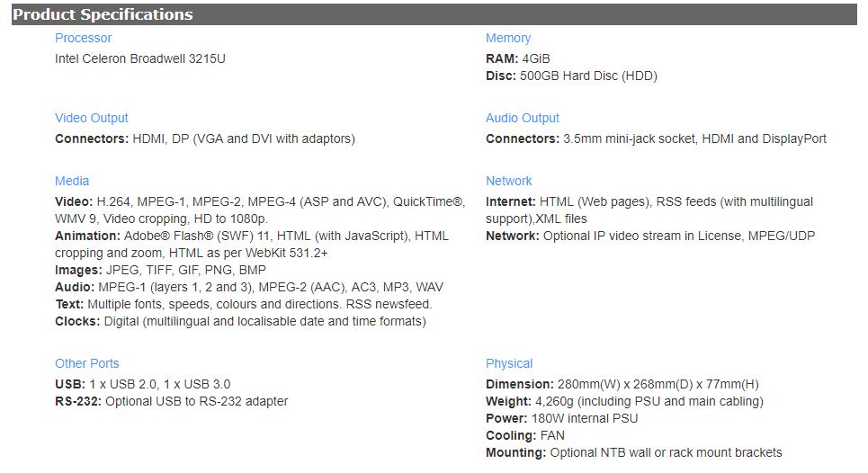Click the Physical section heading
Image resolution: width=868 pixels, height=473 pixels.
coord(509,364)
